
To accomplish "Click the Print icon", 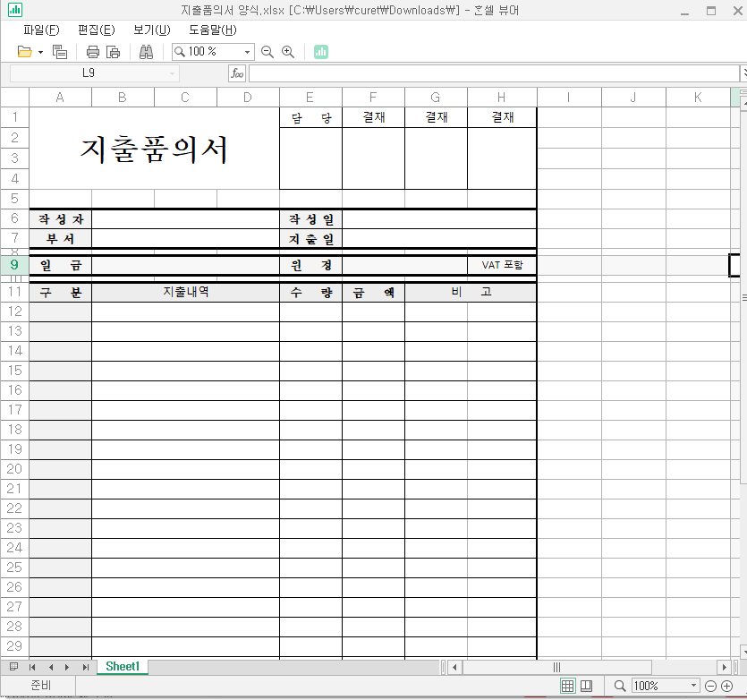I will (93, 52).
